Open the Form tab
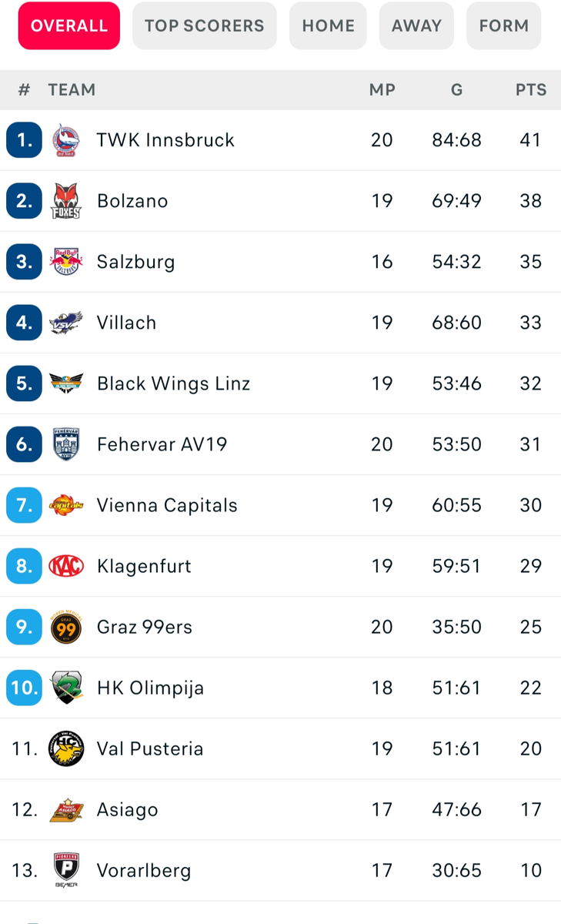This screenshot has width=561, height=924. tap(504, 25)
